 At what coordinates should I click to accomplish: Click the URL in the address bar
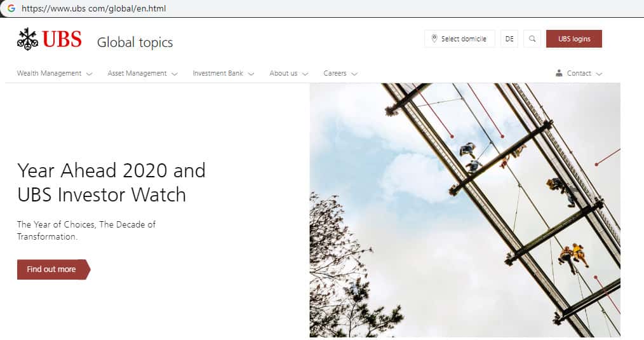[93, 8]
